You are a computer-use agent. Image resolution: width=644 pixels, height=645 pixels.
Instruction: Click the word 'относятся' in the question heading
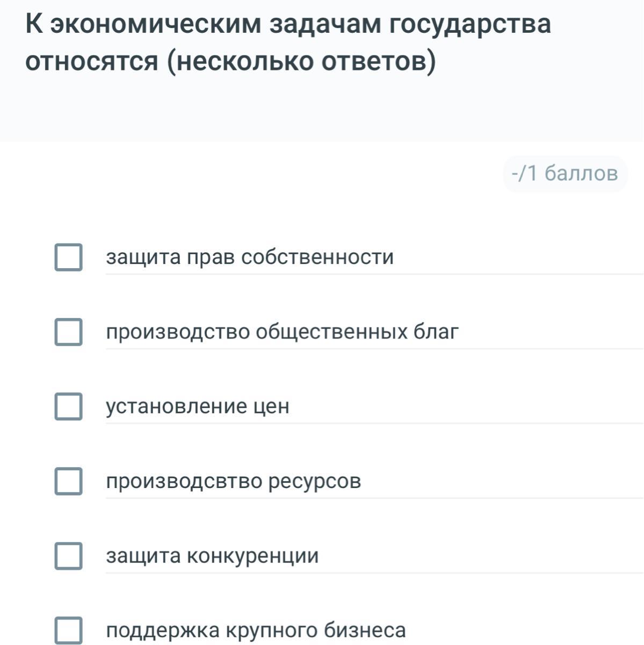coord(92,62)
